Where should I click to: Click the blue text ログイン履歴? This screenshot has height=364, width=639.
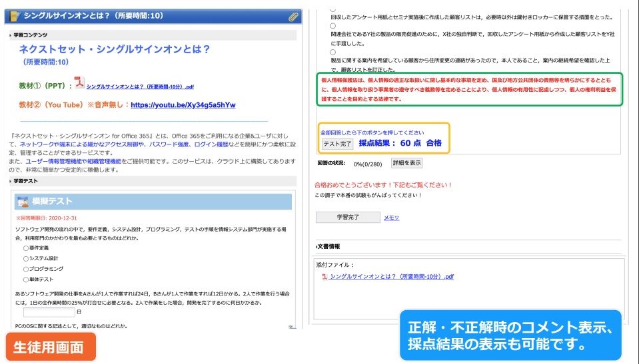[211, 144]
